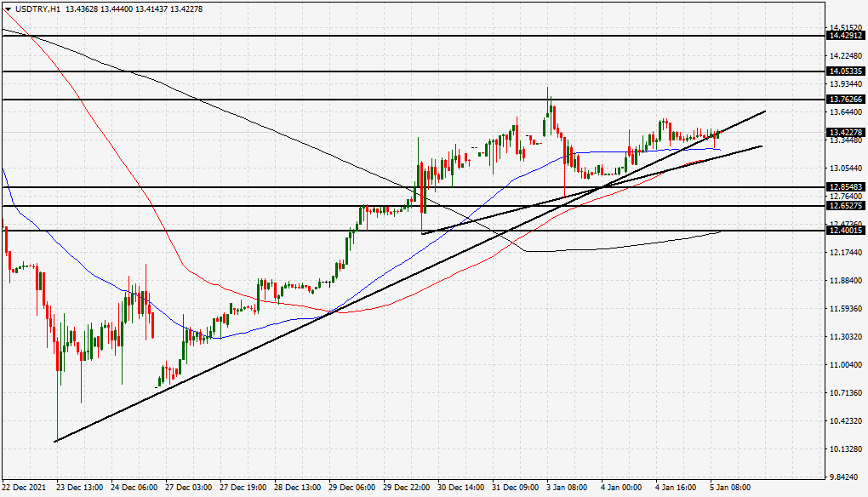
Task: Click the 10.13280 price scale value
Action: 846,448
